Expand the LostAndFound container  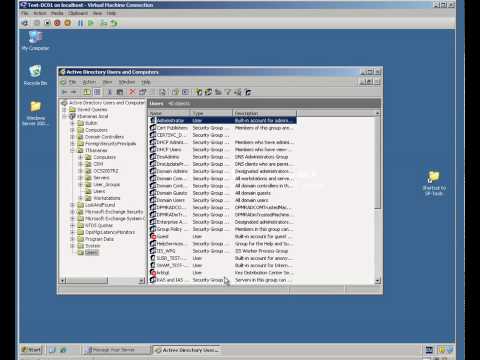(x=72, y=205)
